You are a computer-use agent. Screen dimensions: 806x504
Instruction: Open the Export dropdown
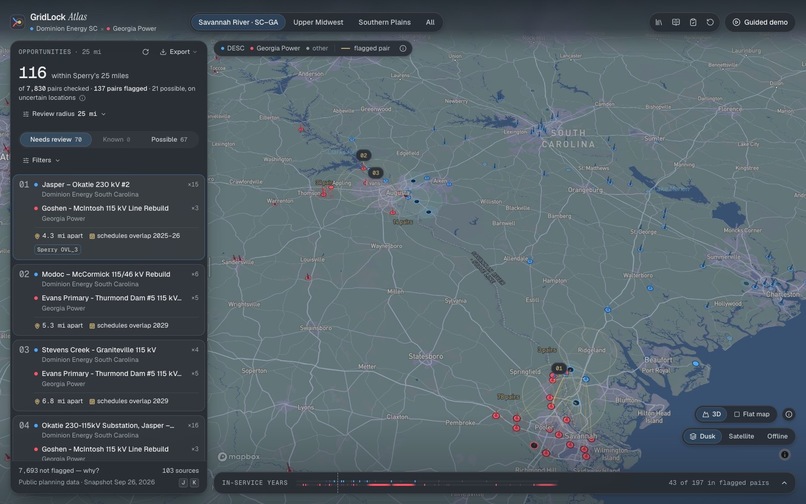tap(178, 52)
